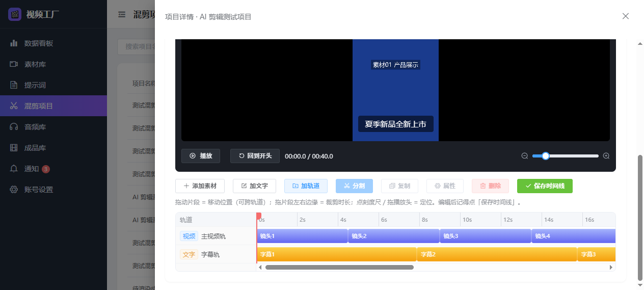Screen dimensions: 644x290
Task: Click 素材01 产品展示 label in preview
Action: [x=395, y=65]
